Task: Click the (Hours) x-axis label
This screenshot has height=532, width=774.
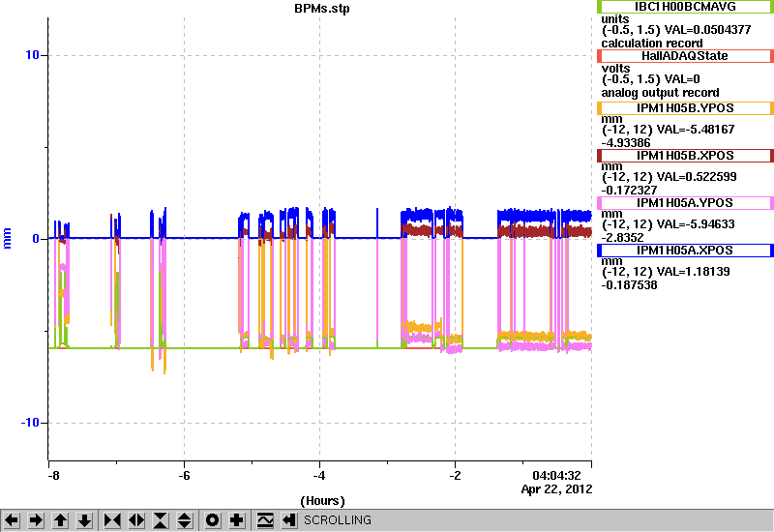Action: [322, 500]
